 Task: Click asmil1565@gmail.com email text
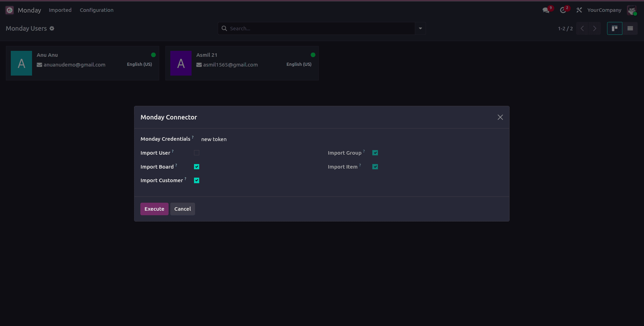tap(231, 65)
